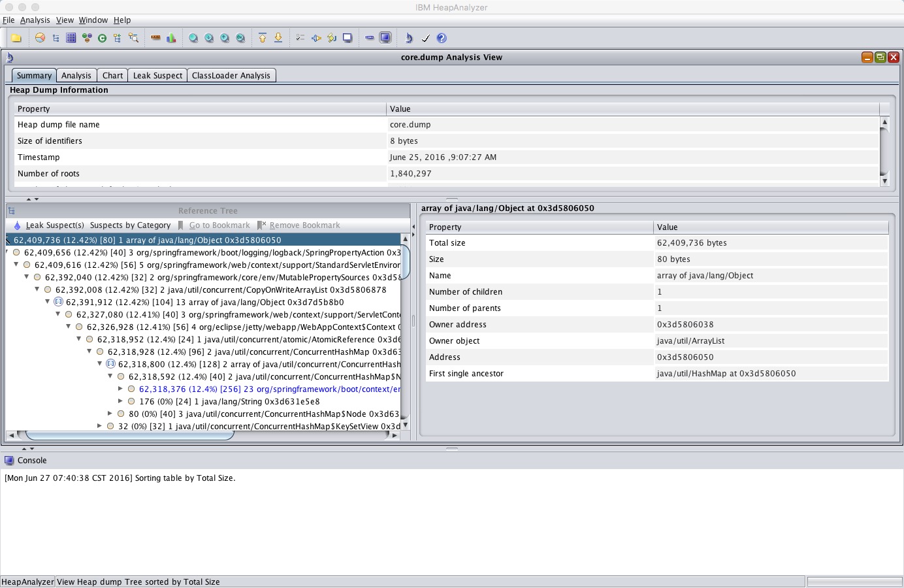
Task: Collapse the WebAppContext$Context tree node
Action: (x=69, y=327)
